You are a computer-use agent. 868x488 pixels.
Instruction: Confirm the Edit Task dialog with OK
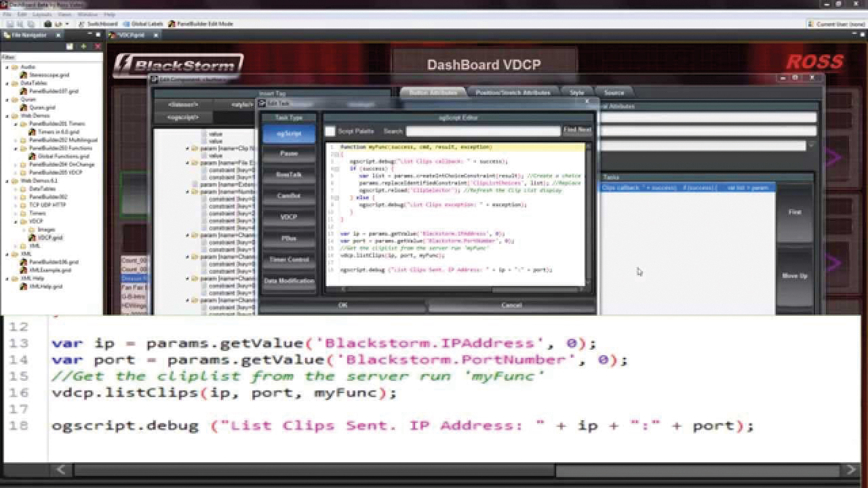[x=342, y=306]
